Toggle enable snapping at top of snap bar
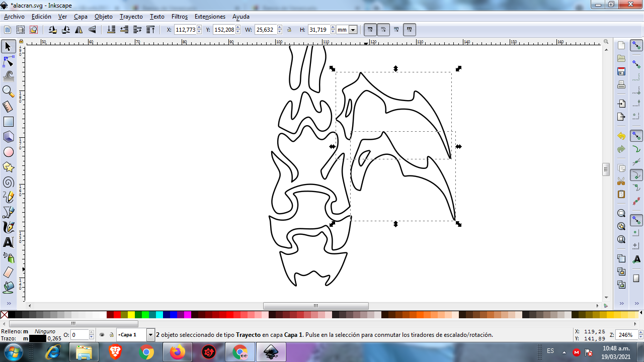The width and height of the screenshot is (644, 362). pos(636,46)
